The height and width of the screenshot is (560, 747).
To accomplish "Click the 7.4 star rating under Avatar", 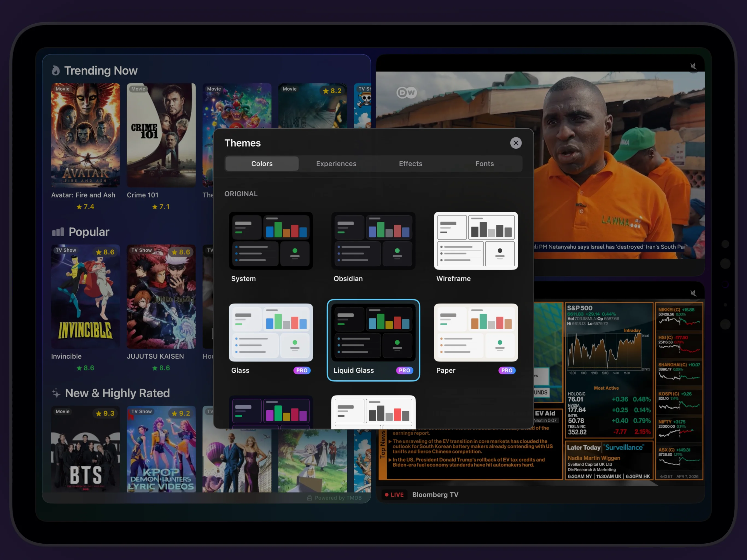I will point(85,207).
